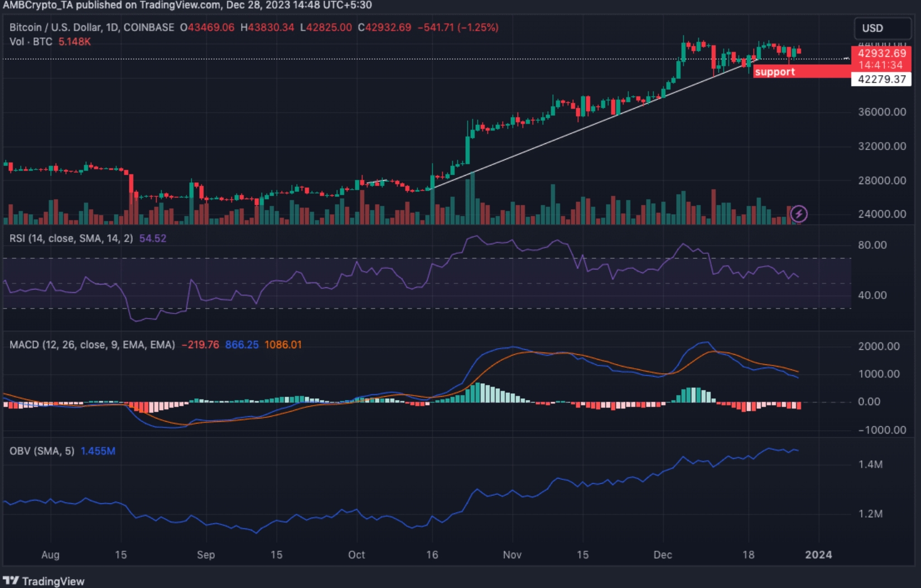
Task: Click the purple lightning bolt event icon
Action: 799,214
